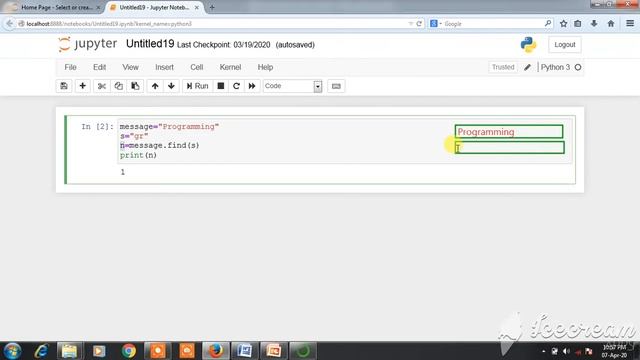Open the Cell menu
Screen dimensions: 640x360
pyautogui.click(x=196, y=67)
